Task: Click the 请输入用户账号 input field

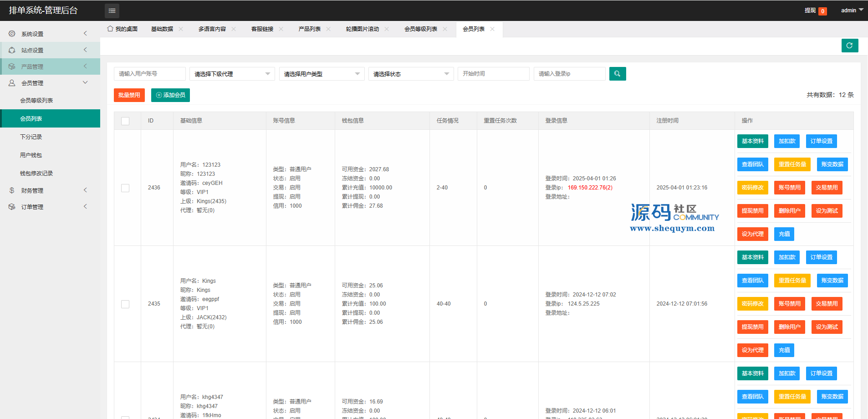Action: (149, 74)
